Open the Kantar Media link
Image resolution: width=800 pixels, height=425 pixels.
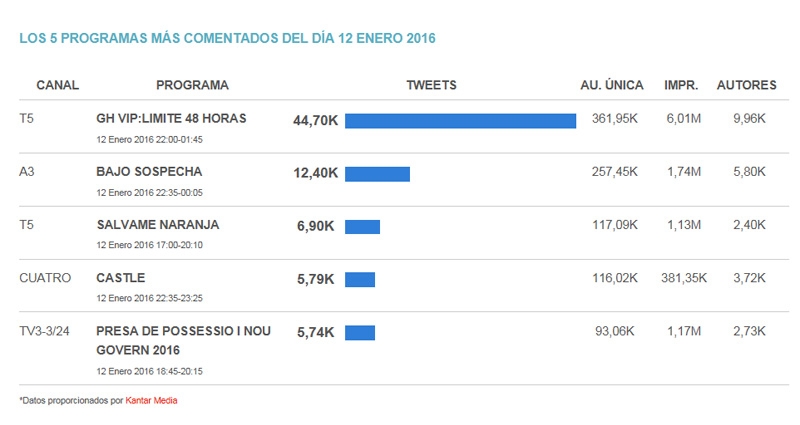coord(151,401)
